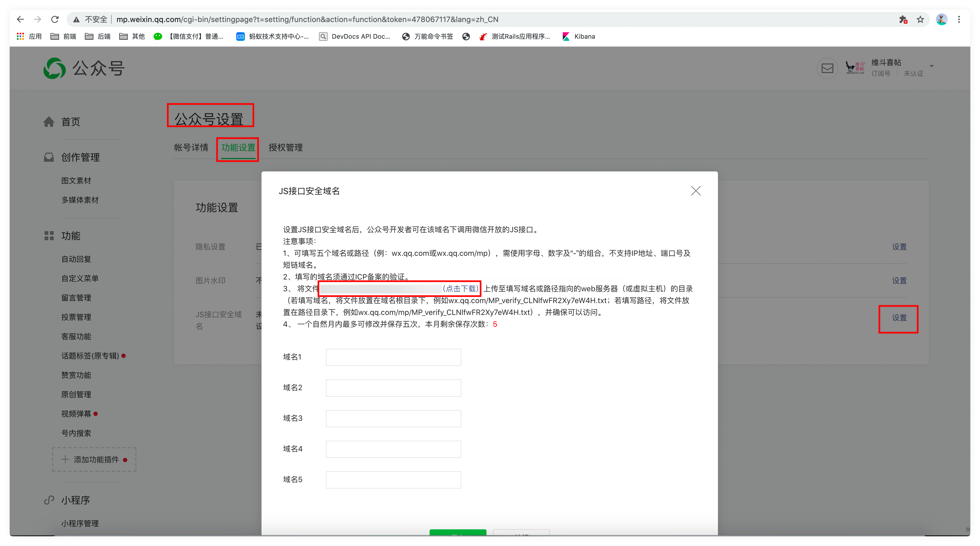Image resolution: width=980 pixels, height=546 pixels.
Task: Open the 应用 apps grid bookmark
Action: [29, 36]
